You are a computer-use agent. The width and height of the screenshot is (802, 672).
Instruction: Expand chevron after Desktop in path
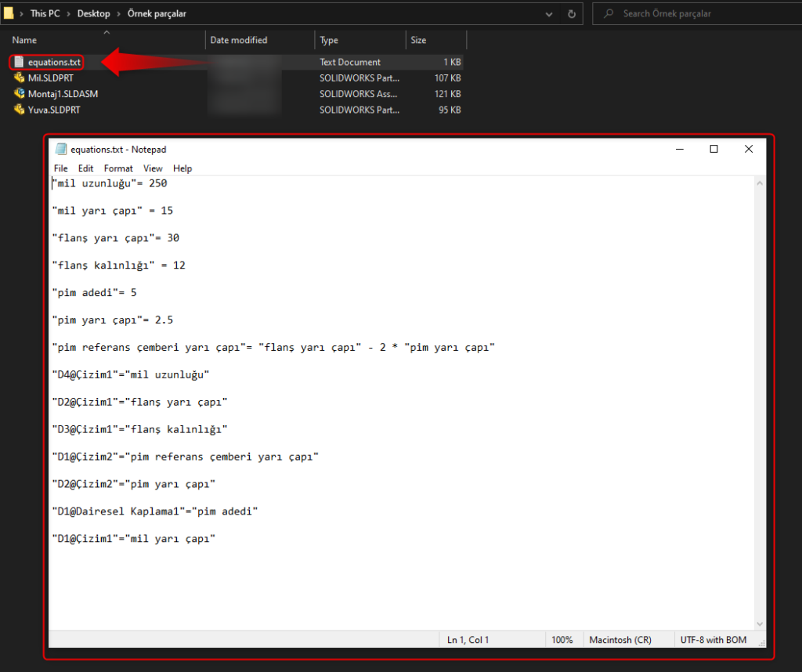pos(119,14)
